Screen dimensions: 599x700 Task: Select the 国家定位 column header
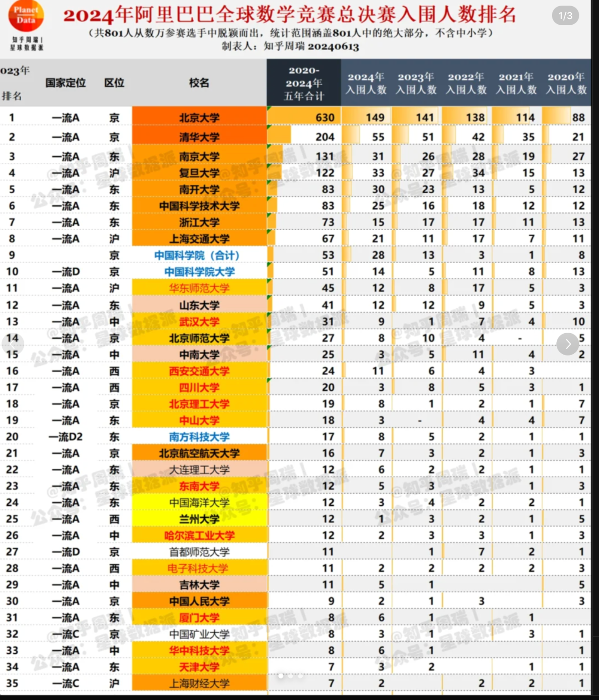pos(66,83)
